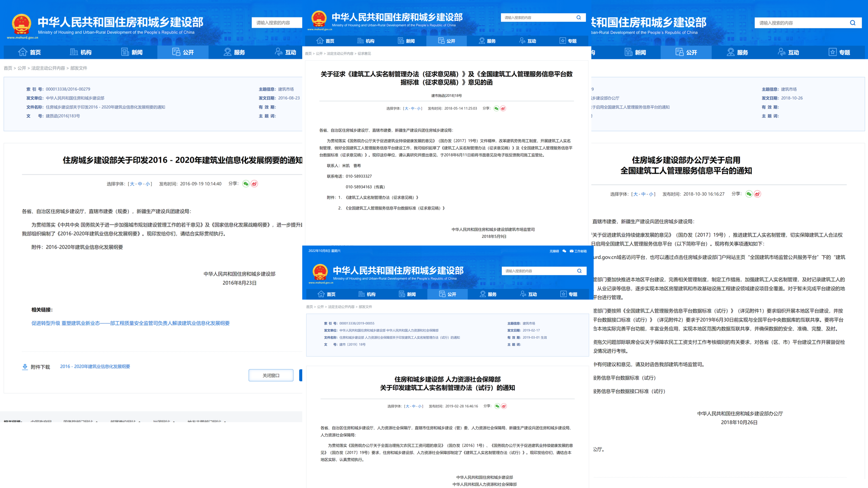868x488 pixels.
Task: Share the article via the red Weibo icon
Action: coord(255,184)
